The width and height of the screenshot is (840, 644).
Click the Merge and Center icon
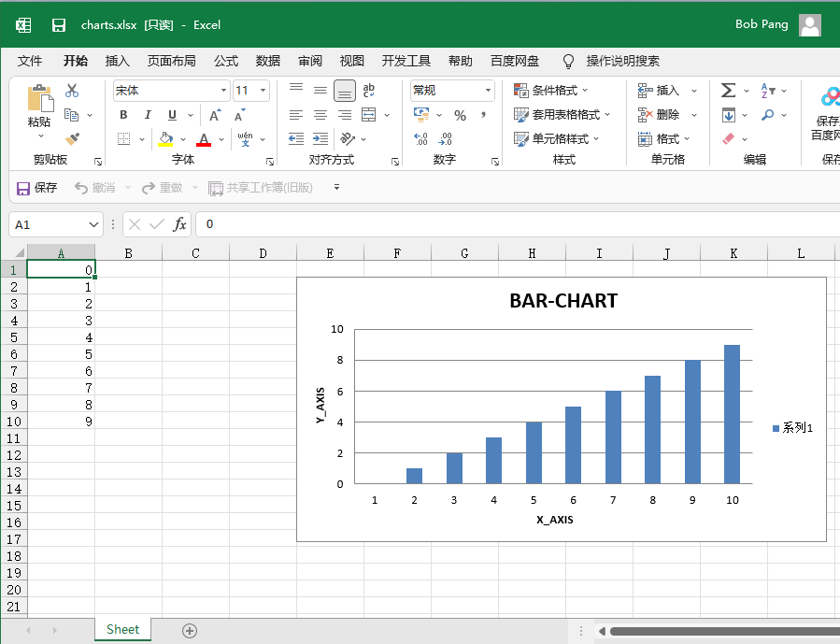[x=368, y=115]
